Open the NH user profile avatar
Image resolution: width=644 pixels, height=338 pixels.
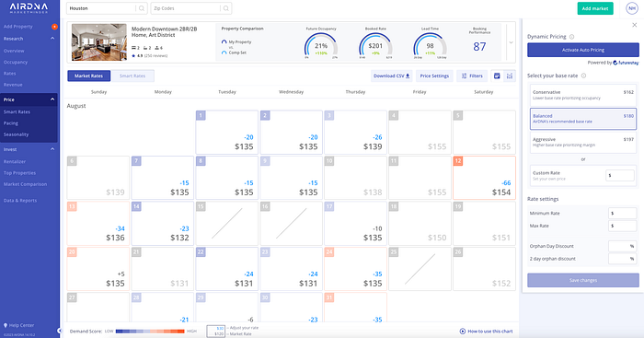632,8
